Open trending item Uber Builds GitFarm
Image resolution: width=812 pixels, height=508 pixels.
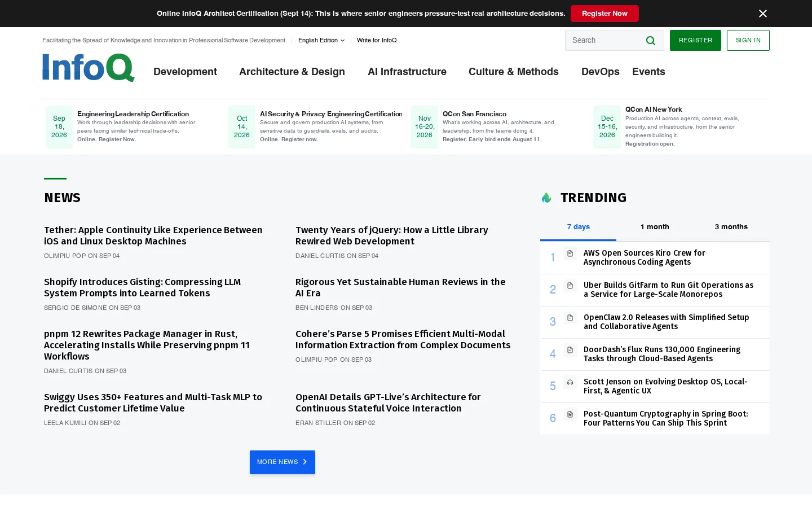[x=668, y=290]
